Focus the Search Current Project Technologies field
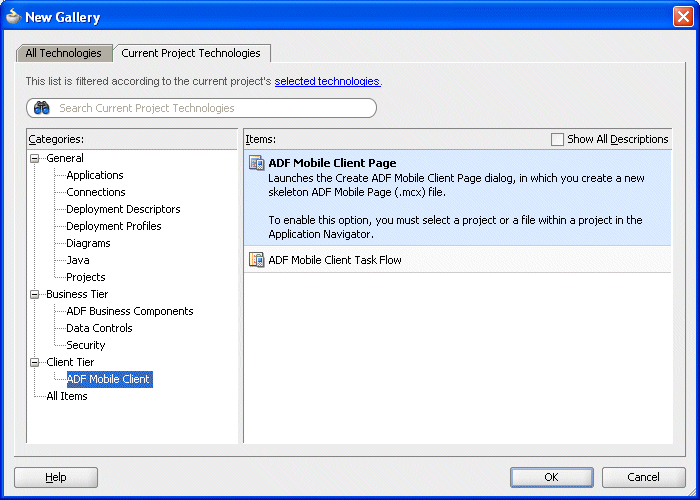The height and width of the screenshot is (500, 700). click(x=201, y=108)
